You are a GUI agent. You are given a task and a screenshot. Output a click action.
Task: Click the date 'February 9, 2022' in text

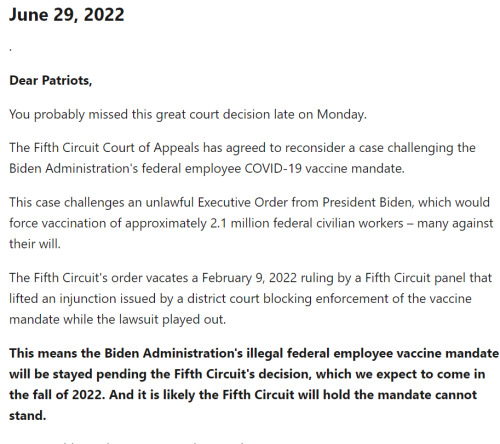click(x=249, y=278)
